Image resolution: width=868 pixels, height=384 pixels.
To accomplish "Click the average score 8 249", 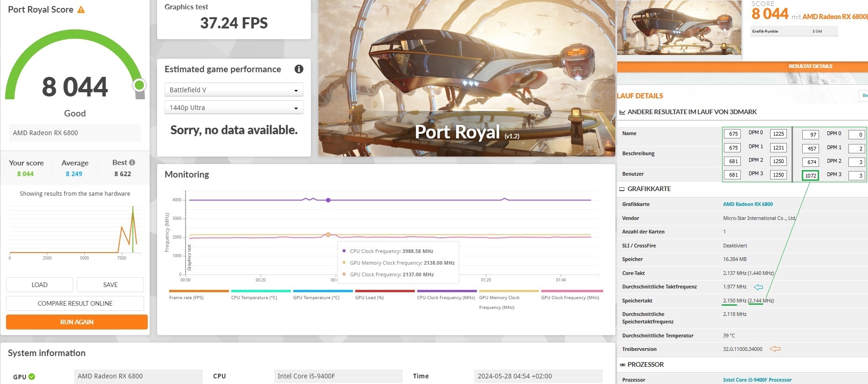I will click(74, 174).
